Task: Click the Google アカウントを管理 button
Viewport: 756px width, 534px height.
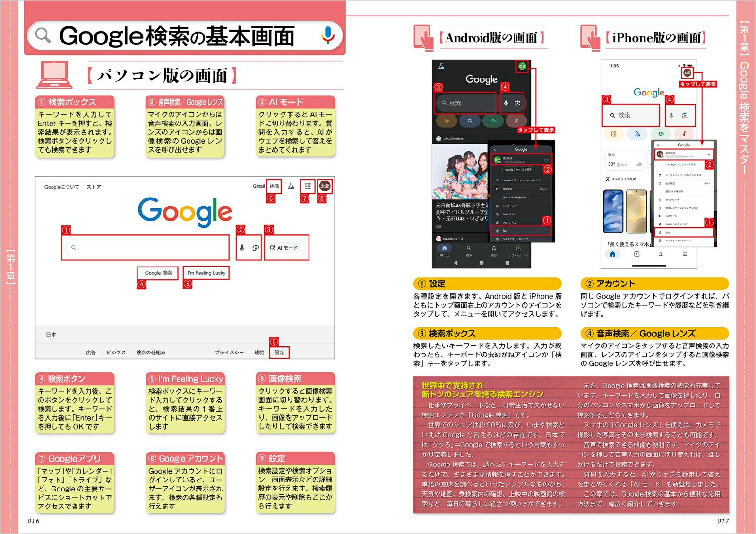Action: point(518,170)
